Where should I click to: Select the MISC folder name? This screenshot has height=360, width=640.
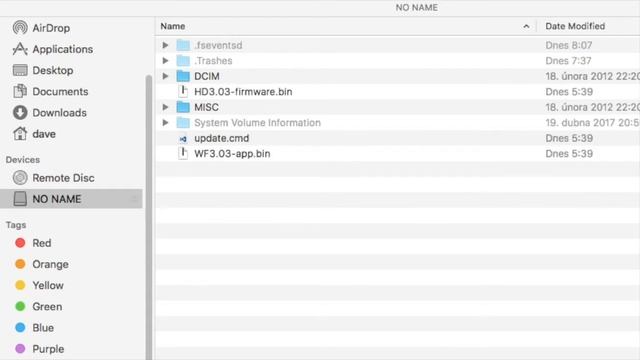click(207, 107)
